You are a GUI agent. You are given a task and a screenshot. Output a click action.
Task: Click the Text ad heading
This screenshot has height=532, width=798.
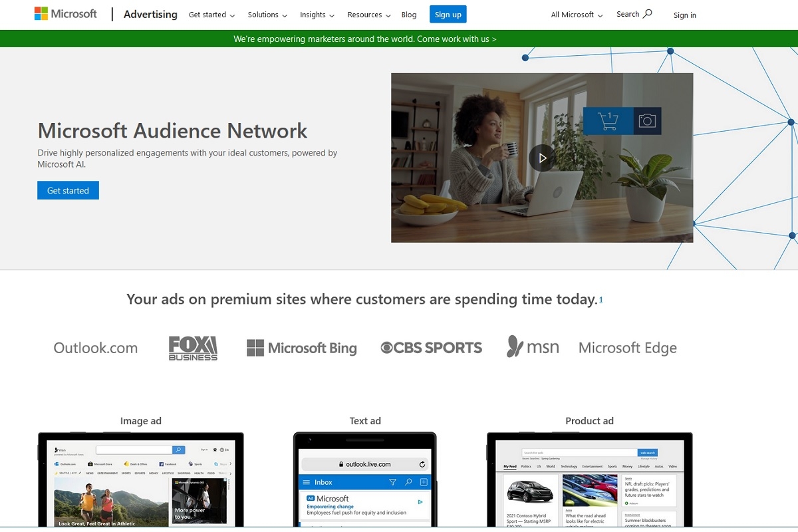pyautogui.click(x=365, y=421)
